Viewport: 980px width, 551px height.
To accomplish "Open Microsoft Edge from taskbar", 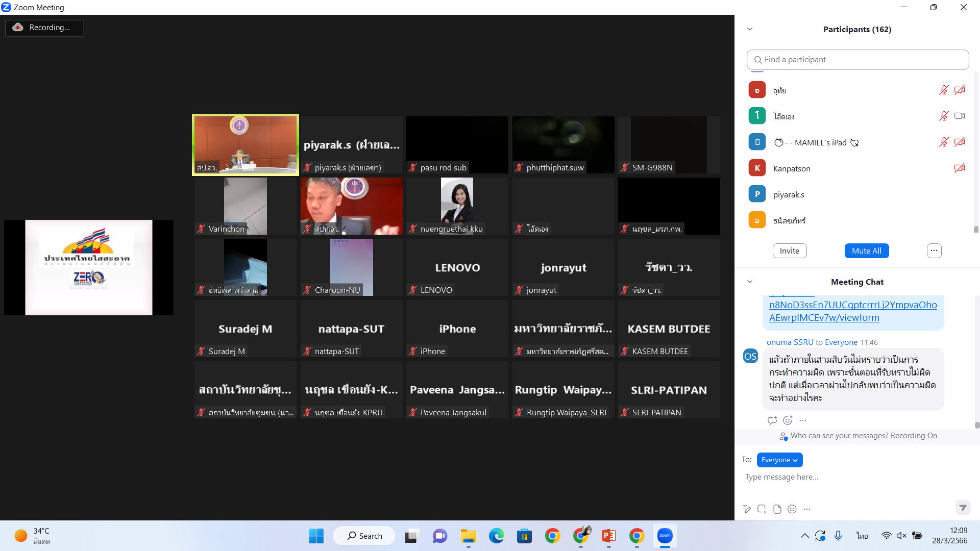I will pyautogui.click(x=496, y=536).
